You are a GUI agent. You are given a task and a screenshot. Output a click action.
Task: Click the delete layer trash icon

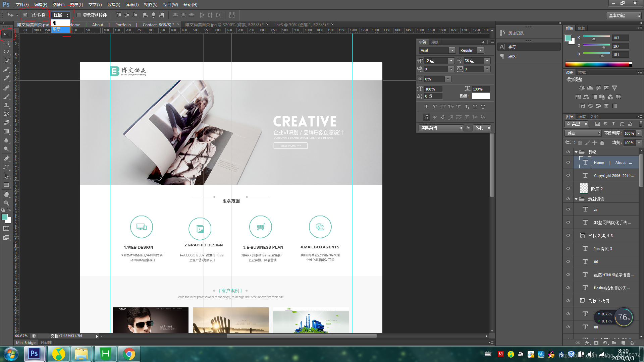pos(632,343)
